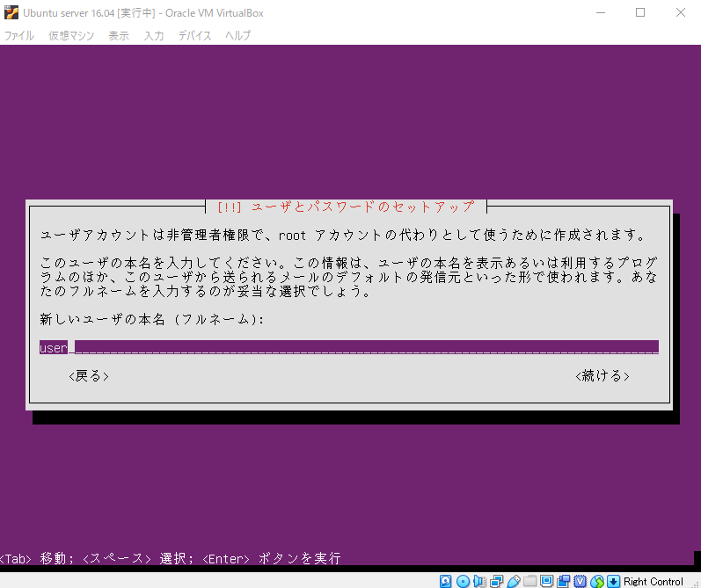Click the video capture status icon
701x588 pixels.
click(x=563, y=581)
